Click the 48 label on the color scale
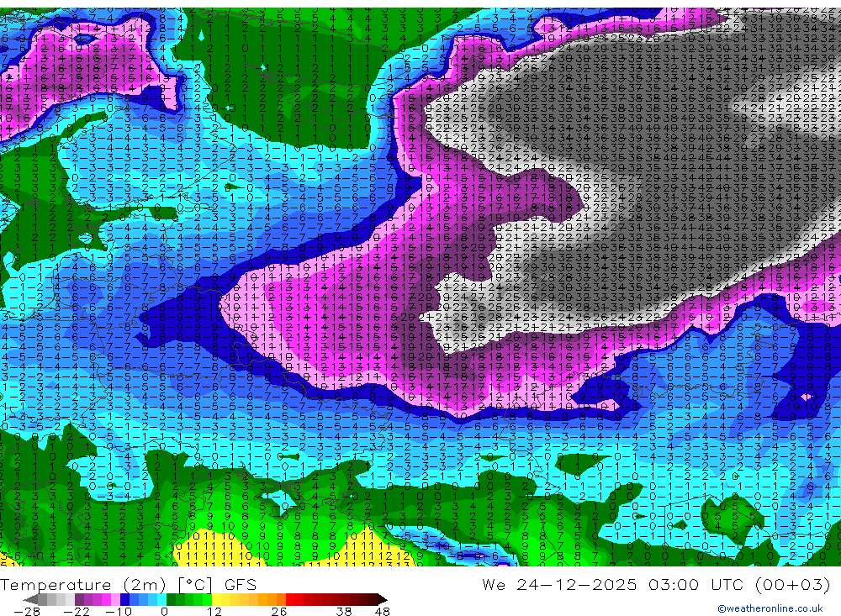The width and height of the screenshot is (841, 616). pyautogui.click(x=383, y=612)
